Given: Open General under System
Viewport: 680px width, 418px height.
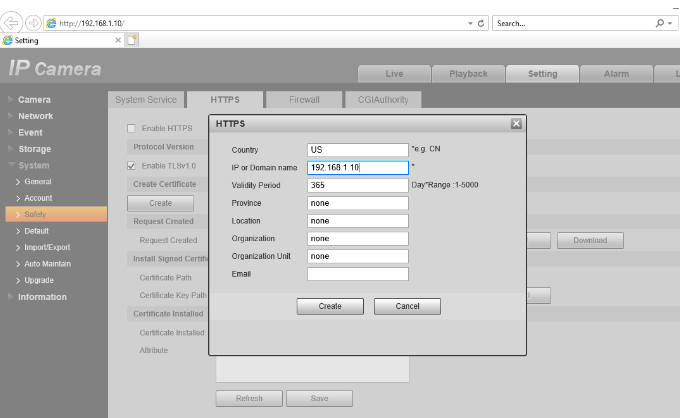Looking at the screenshot, I should click(38, 182).
